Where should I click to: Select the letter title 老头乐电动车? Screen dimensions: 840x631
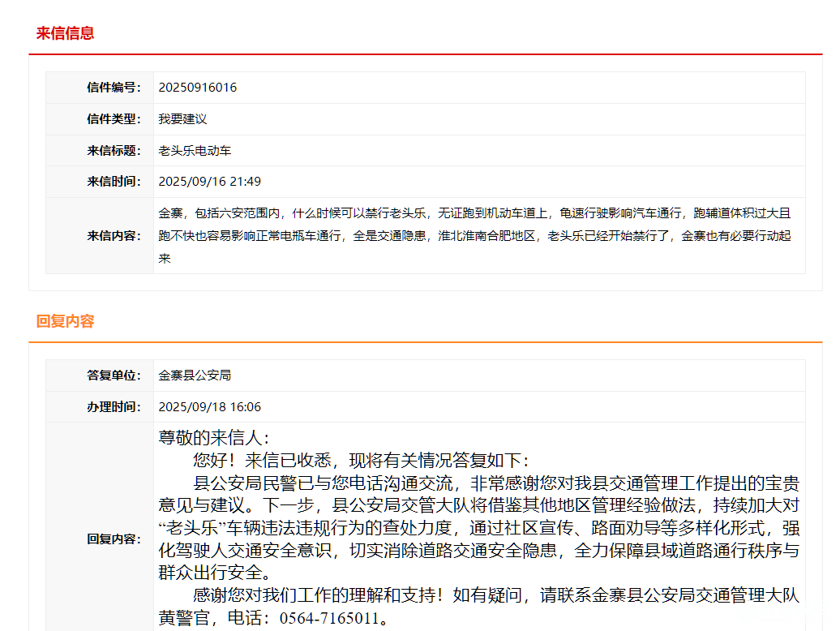pyautogui.click(x=195, y=151)
